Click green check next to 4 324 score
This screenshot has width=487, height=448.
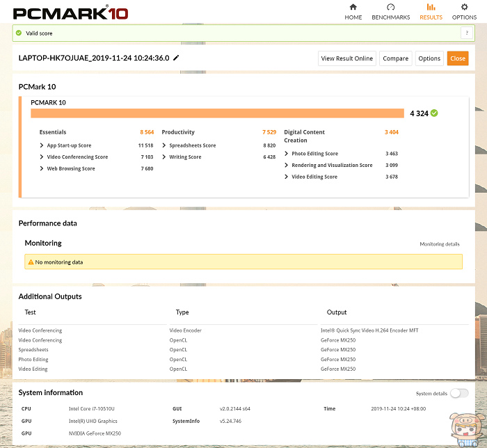(434, 113)
